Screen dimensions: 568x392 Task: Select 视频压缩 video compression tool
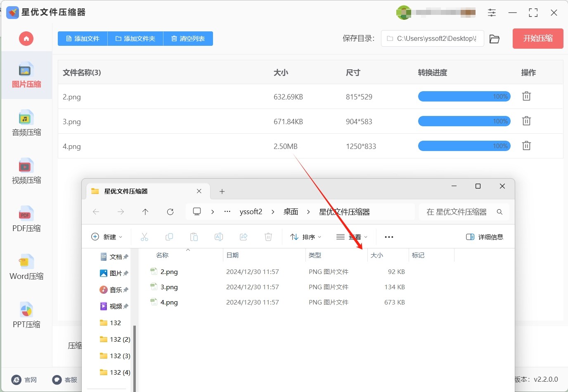(26, 171)
